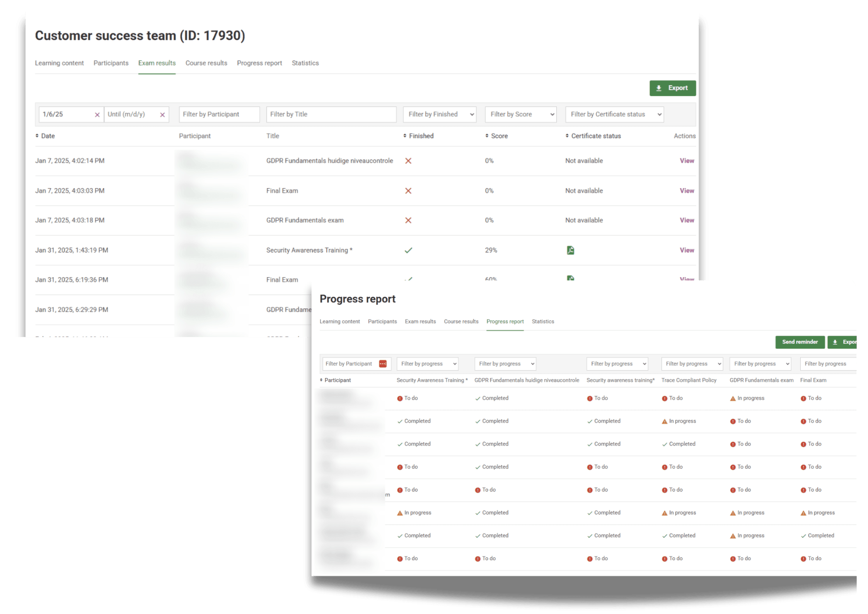Click the red icon in Filter by Participant
This screenshot has width=868, height=614.
pyautogui.click(x=383, y=364)
